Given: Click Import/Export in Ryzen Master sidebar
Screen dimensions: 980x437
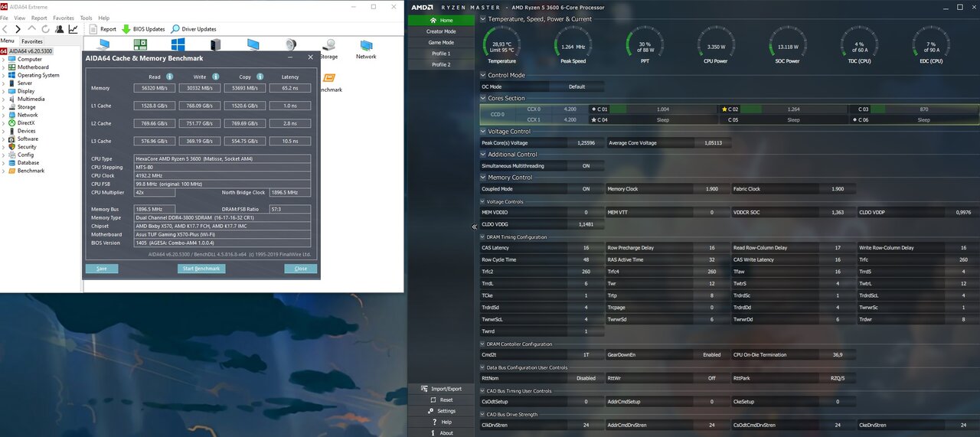Looking at the screenshot, I should (x=441, y=389).
